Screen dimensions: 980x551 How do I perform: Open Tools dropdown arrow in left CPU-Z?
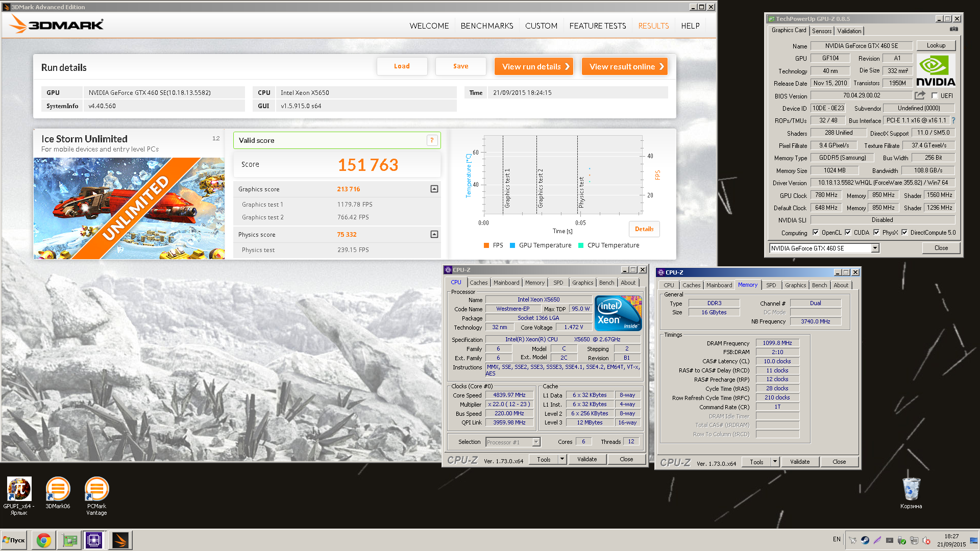[x=562, y=459]
